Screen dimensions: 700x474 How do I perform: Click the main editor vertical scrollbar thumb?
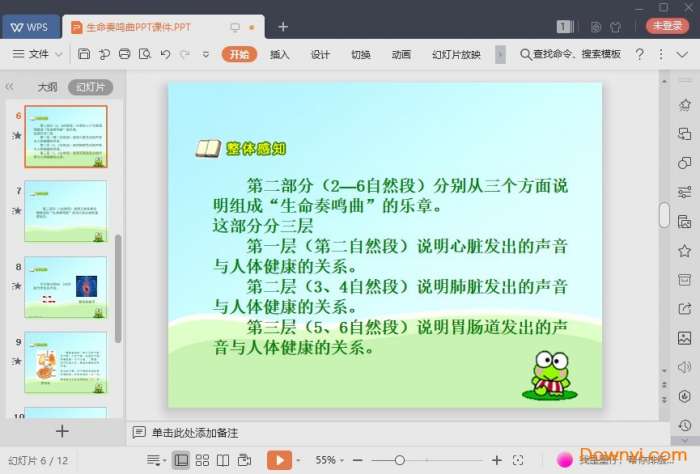coord(664,215)
